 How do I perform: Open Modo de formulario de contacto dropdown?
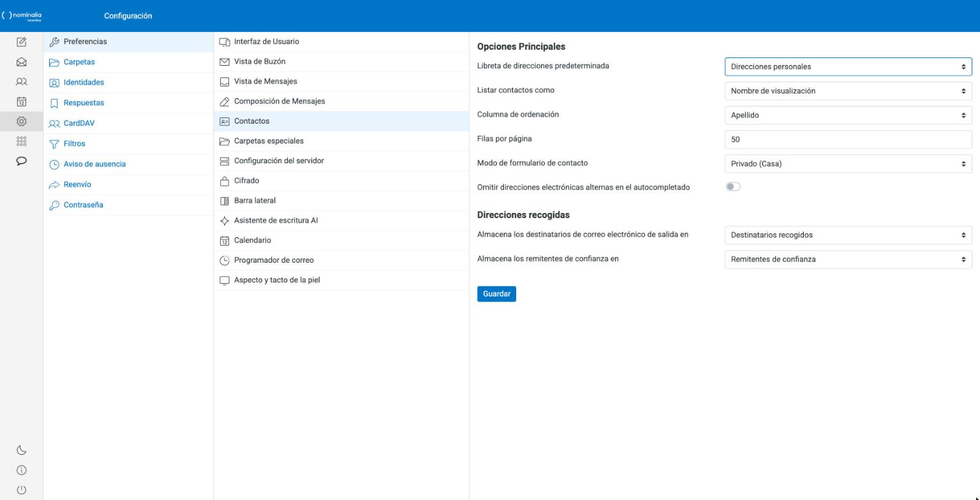click(x=848, y=163)
